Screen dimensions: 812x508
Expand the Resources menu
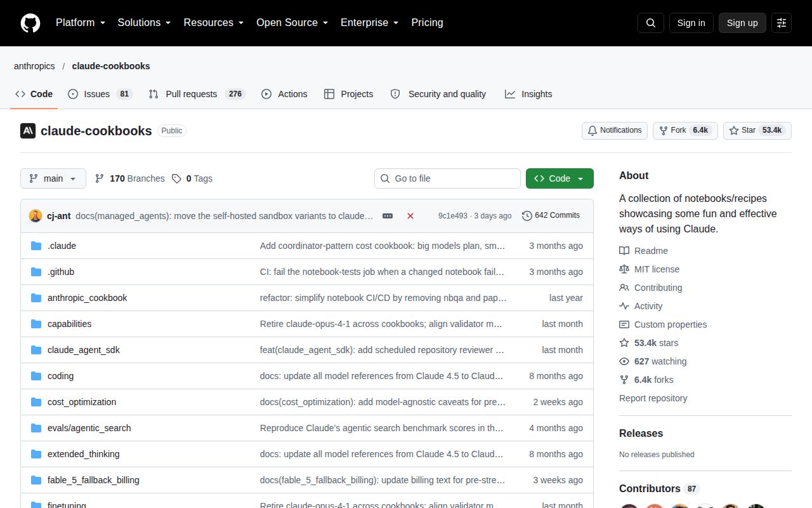[214, 23]
